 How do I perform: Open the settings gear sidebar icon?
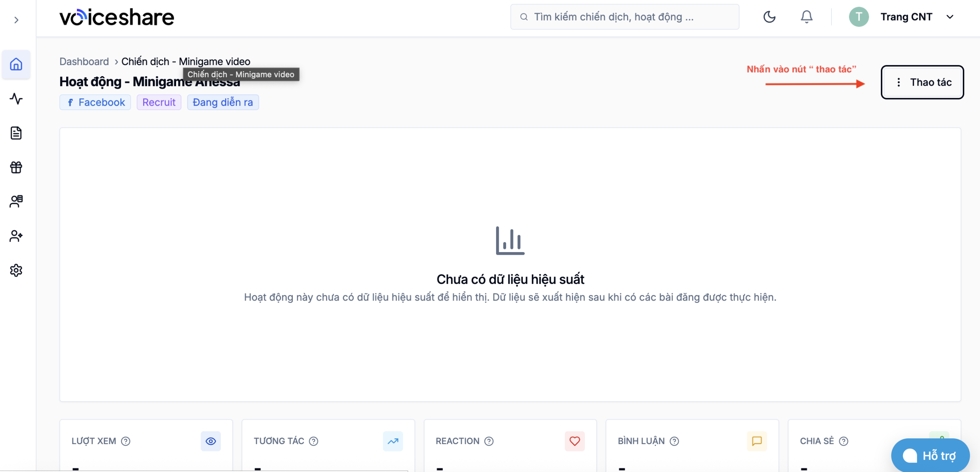coord(16,270)
